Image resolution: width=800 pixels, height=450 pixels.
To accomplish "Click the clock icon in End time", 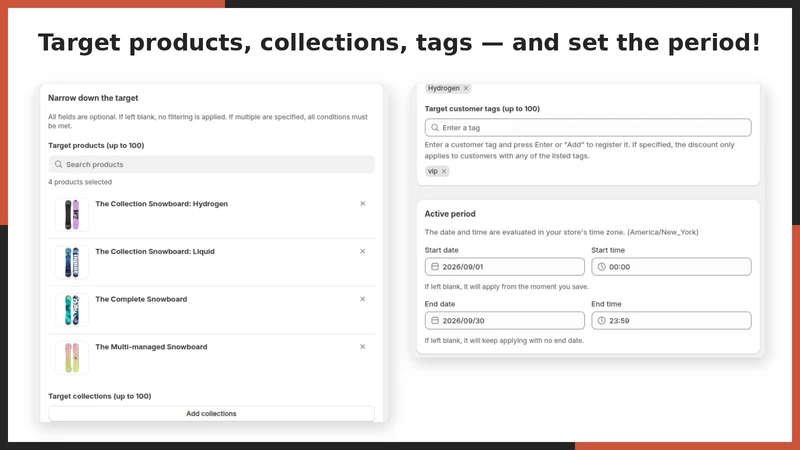I will tap(602, 320).
